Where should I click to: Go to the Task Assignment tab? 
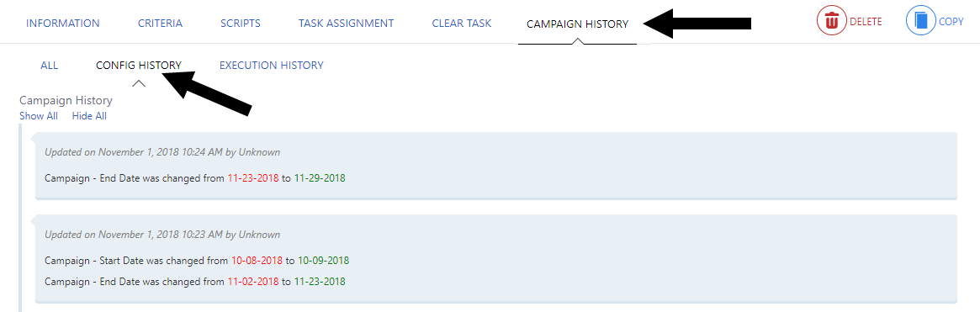(346, 24)
